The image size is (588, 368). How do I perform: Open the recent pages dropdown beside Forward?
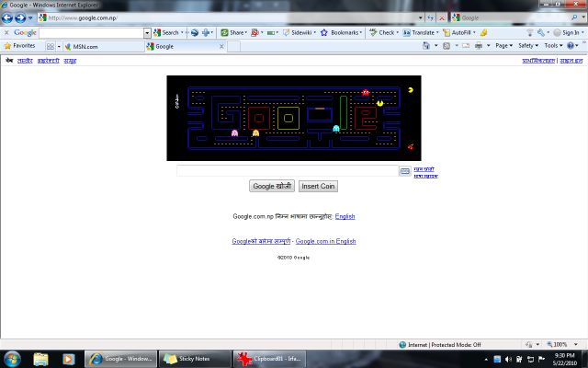point(30,17)
